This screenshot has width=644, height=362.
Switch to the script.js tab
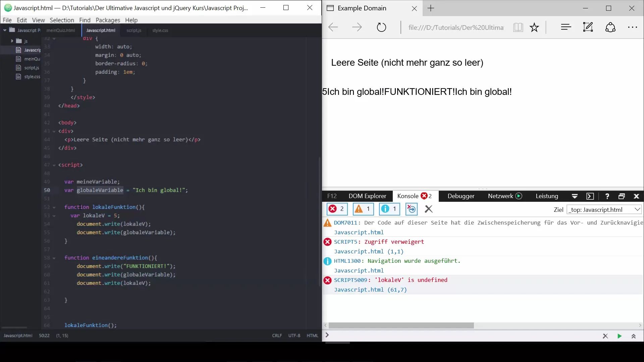(x=134, y=30)
